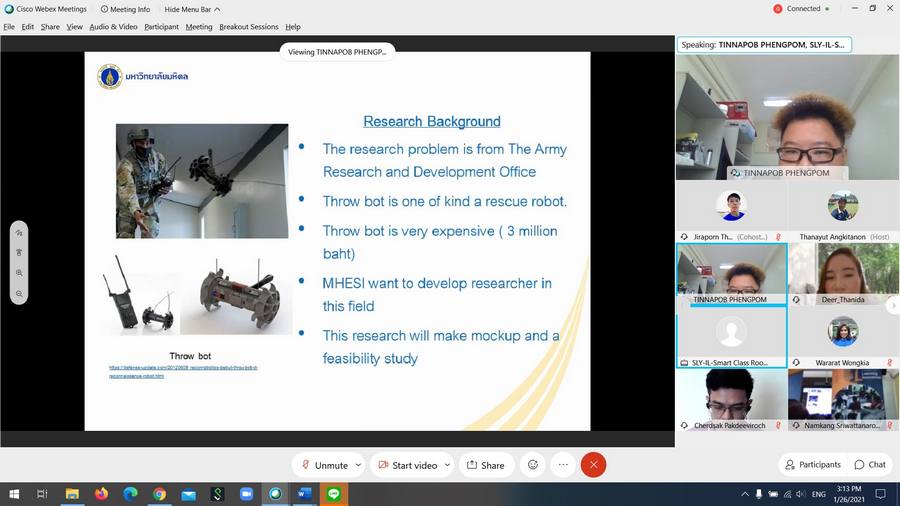
Task: Open LINE app in Windows taskbar
Action: [x=334, y=494]
